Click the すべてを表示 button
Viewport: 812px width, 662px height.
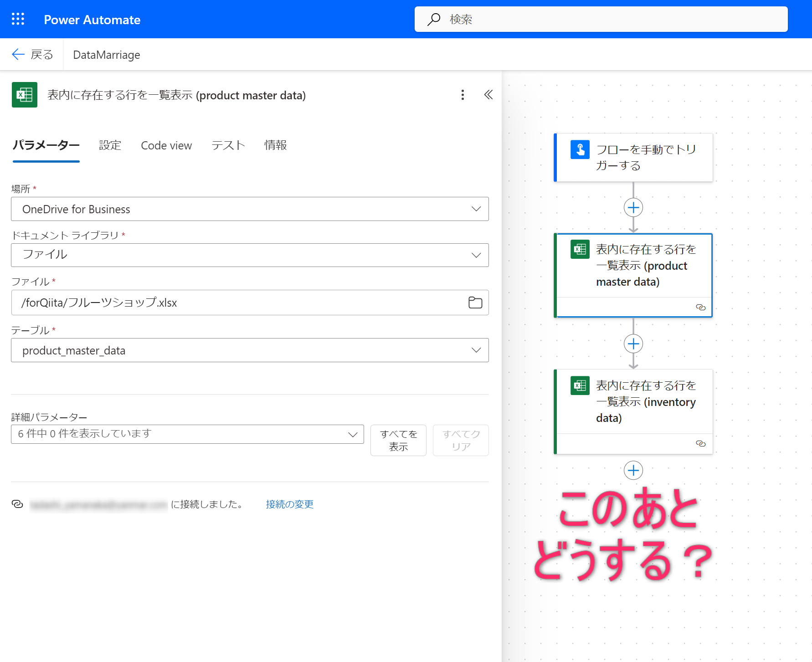tap(398, 440)
